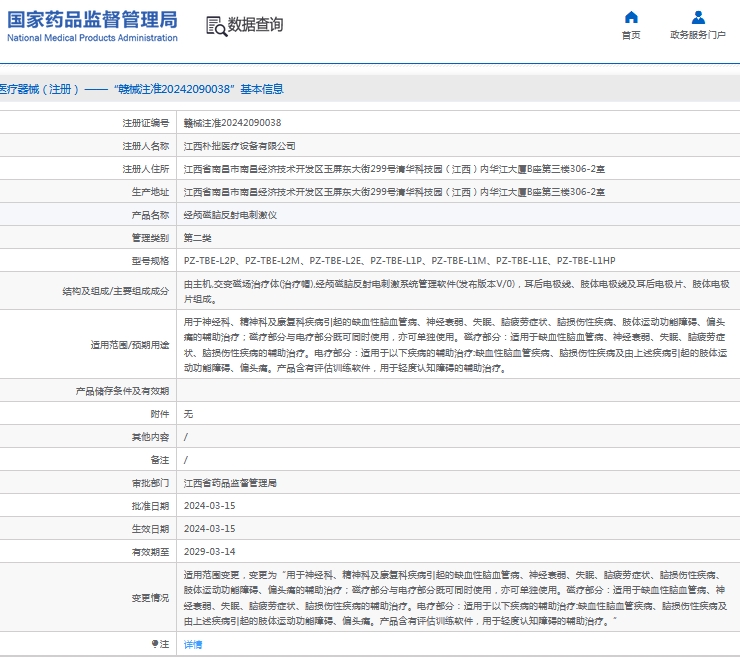Click the 生产地址 field label

(x=150, y=192)
